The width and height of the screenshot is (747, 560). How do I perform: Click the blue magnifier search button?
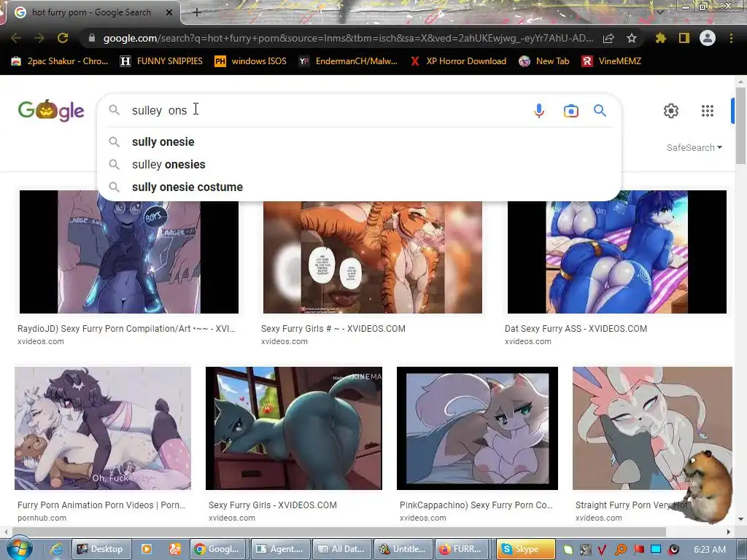click(x=600, y=111)
